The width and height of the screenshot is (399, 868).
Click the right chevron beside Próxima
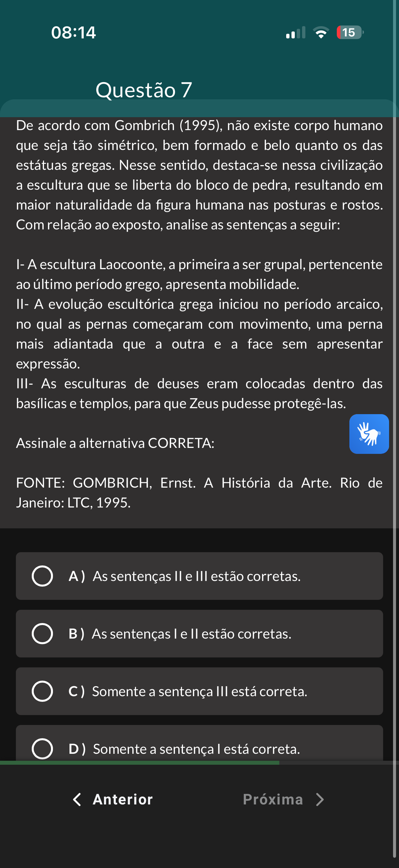[320, 799]
